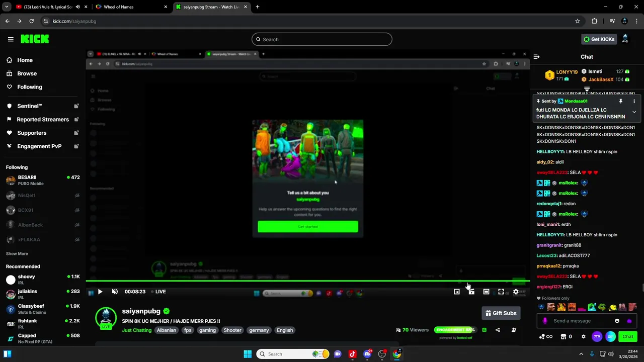Open AlbanBack followed channel

(x=43, y=225)
